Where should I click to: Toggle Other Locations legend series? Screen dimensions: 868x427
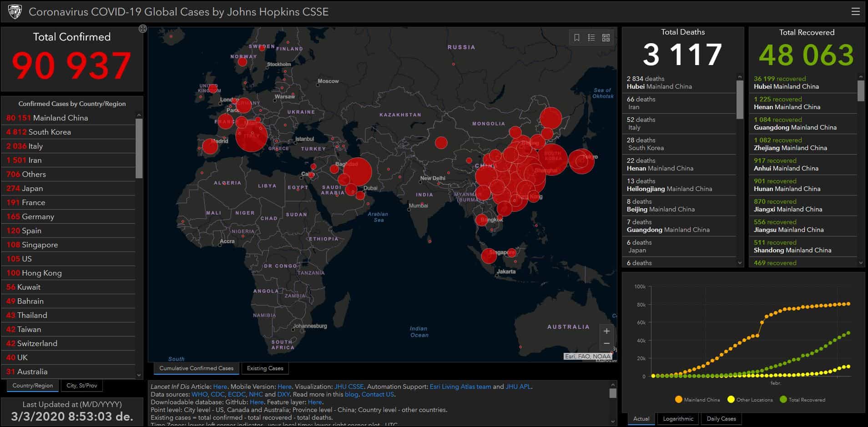click(750, 400)
